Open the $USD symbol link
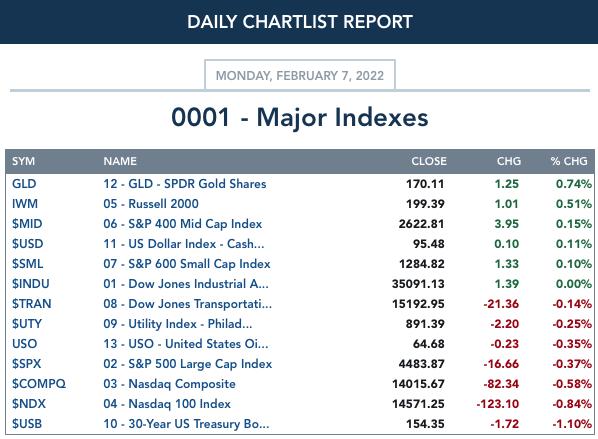Screen dimensions: 598x439 pos(27,244)
